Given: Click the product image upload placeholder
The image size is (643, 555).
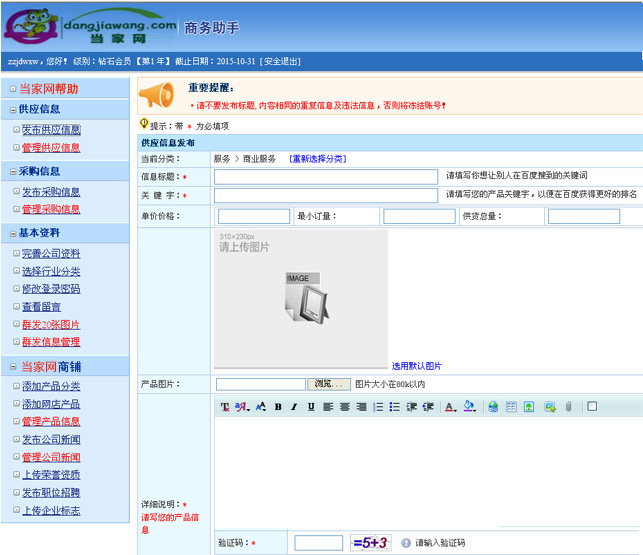Looking at the screenshot, I should coord(301,299).
